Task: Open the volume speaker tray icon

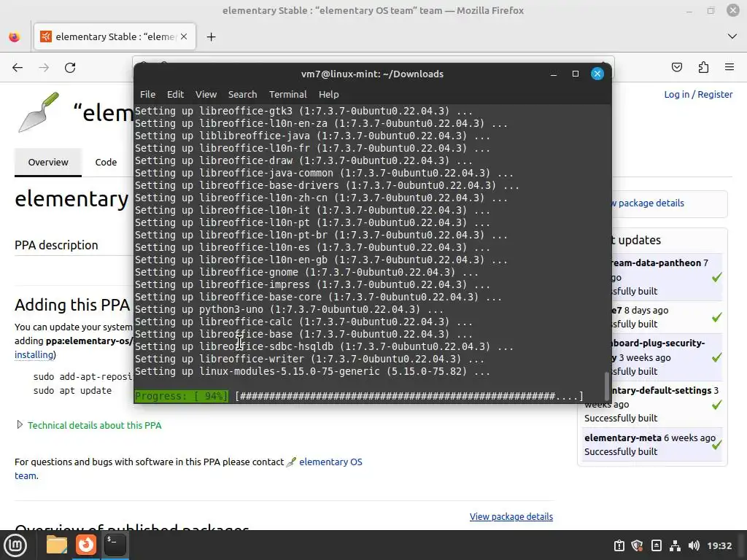Action: click(x=694, y=545)
